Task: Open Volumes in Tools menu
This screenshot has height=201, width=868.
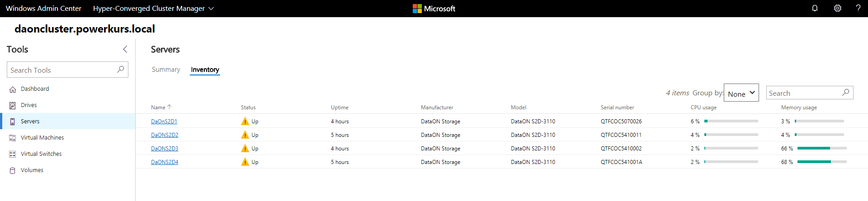Action: 32,170
